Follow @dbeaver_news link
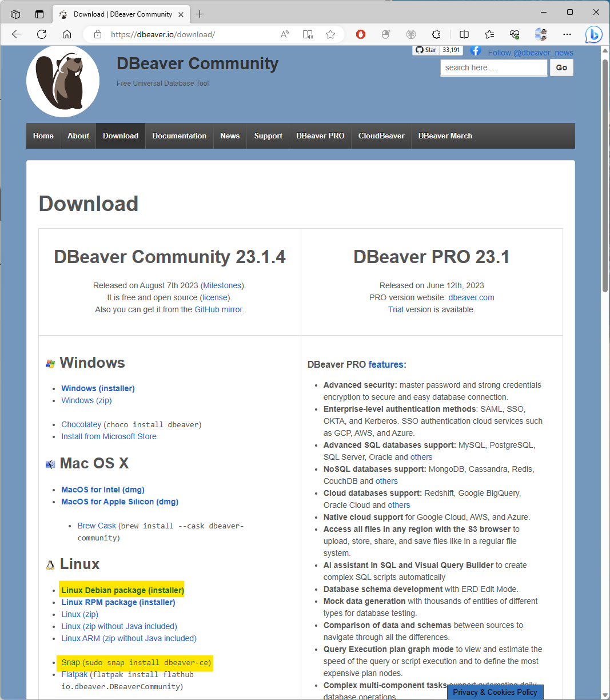The image size is (610, 700). pos(531,53)
